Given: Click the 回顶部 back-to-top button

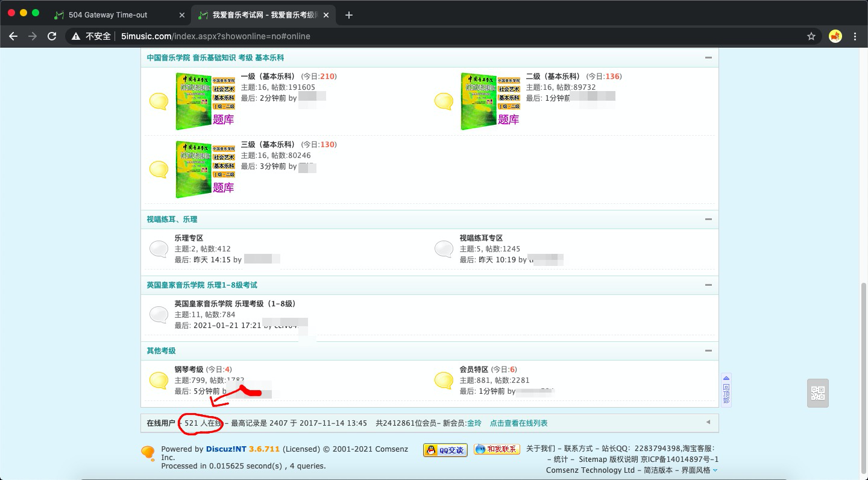Looking at the screenshot, I should point(726,390).
